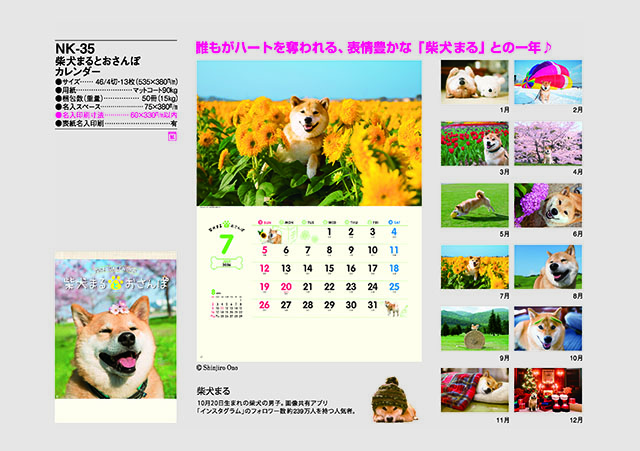Click the yellow paw print in the cover title
Image resolution: width=640 pixels, height=451 pixels.
[116, 283]
